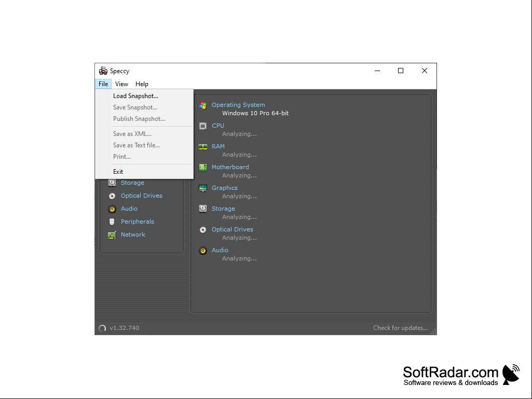
Task: Minimize the Speccy window
Action: tap(377, 71)
